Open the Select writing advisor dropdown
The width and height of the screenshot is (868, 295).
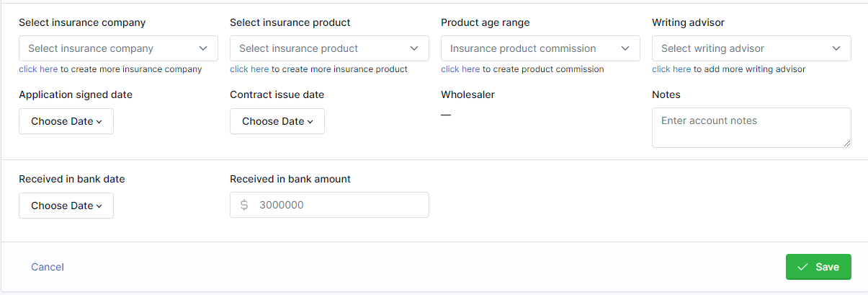click(x=751, y=48)
